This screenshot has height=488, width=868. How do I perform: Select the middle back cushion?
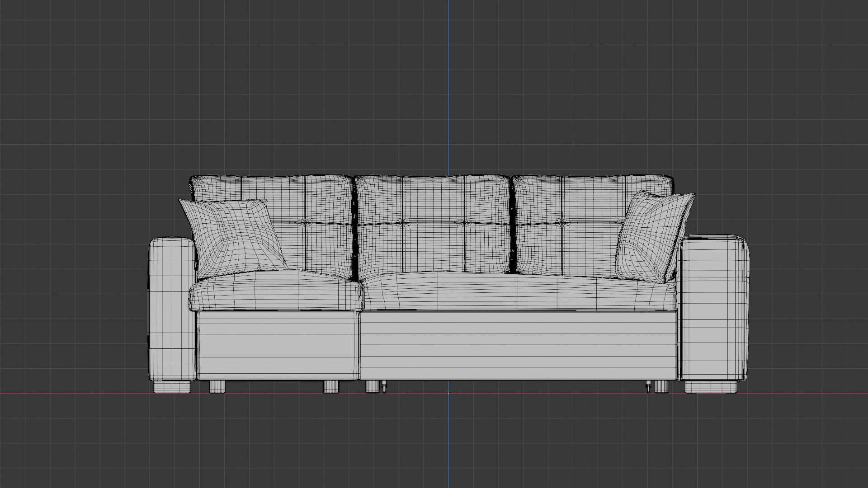pyautogui.click(x=433, y=225)
